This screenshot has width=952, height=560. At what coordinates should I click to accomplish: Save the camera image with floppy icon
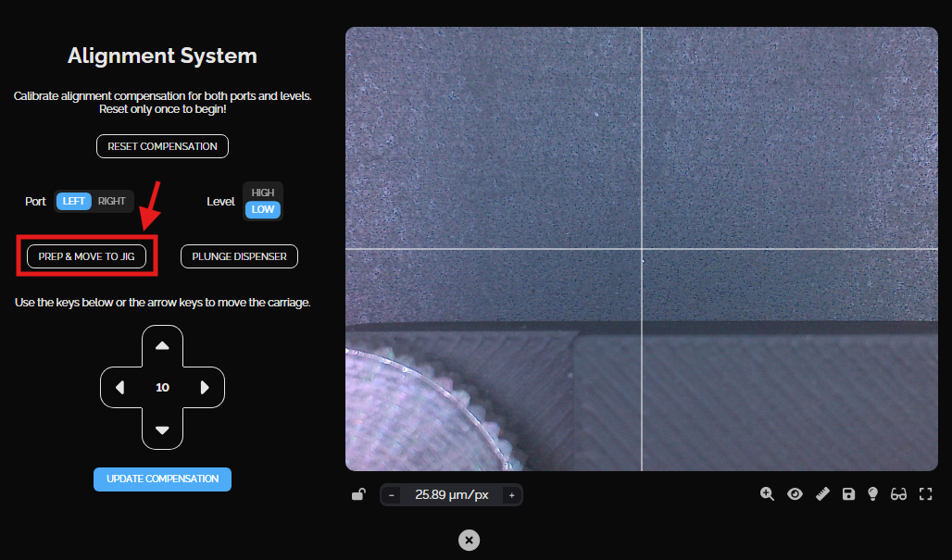click(848, 494)
